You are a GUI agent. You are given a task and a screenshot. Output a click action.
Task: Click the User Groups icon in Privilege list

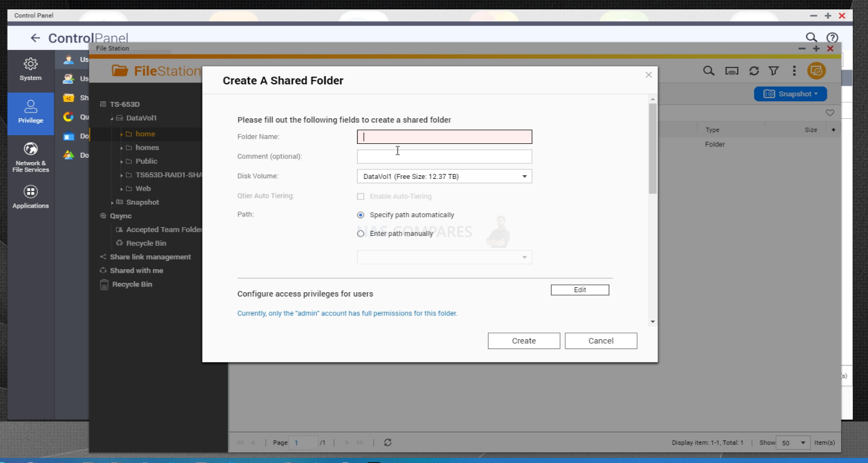(69, 79)
